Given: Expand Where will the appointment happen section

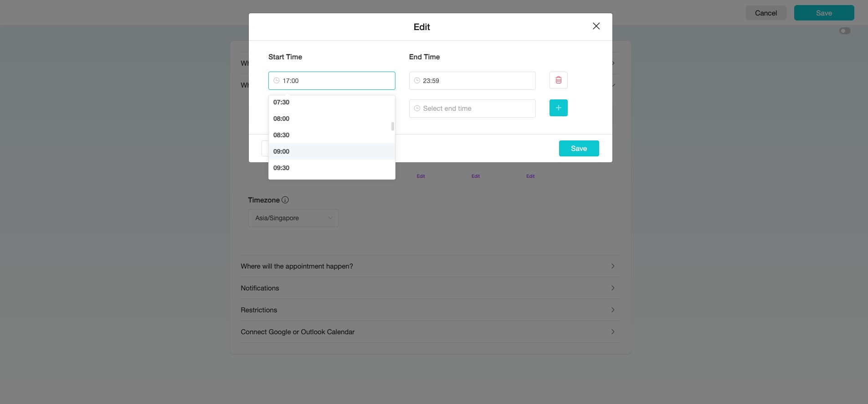Looking at the screenshot, I should [430, 266].
